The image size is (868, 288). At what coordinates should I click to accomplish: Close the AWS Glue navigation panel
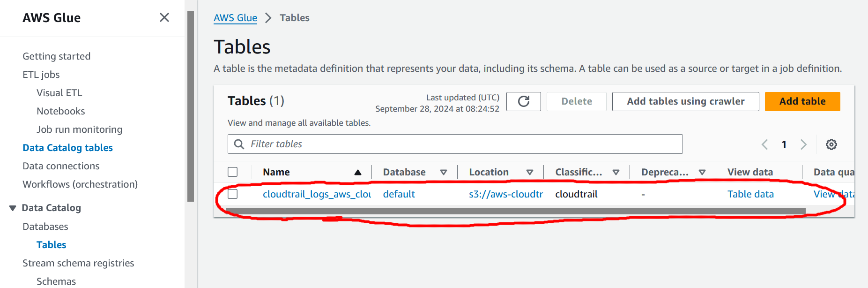click(x=164, y=18)
